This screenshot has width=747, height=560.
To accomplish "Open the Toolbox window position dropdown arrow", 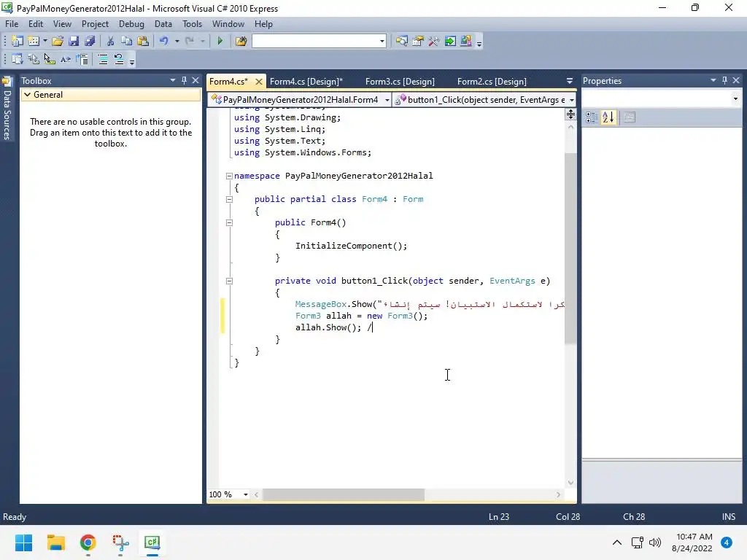I will pos(173,80).
